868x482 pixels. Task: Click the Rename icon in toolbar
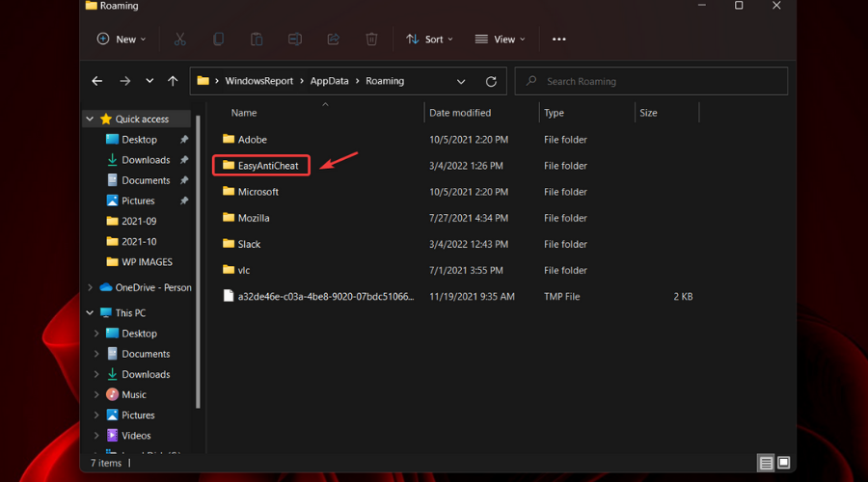coord(295,40)
